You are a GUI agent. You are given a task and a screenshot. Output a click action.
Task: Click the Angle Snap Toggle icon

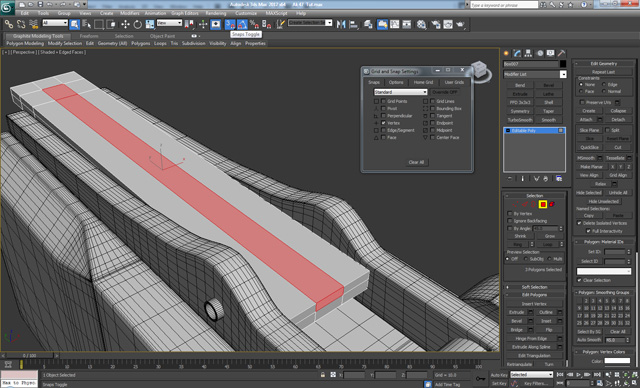point(242,24)
